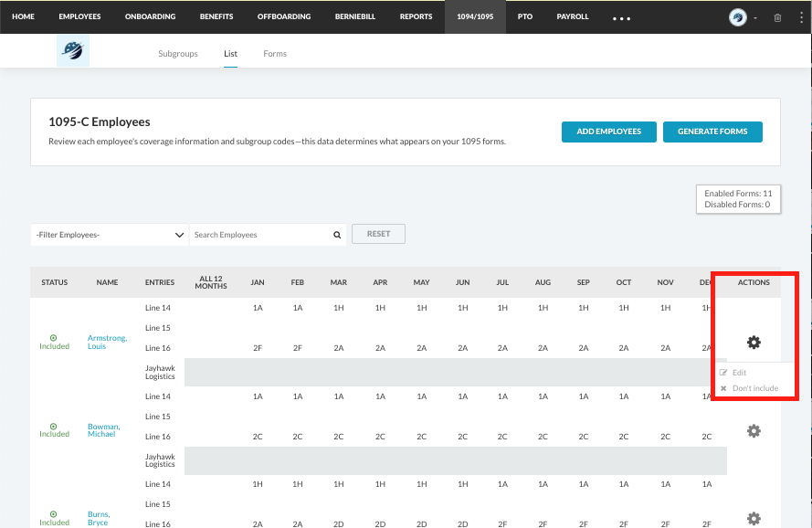The image size is (812, 528).
Task: Click the user avatar in top bar
Action: pos(738,17)
